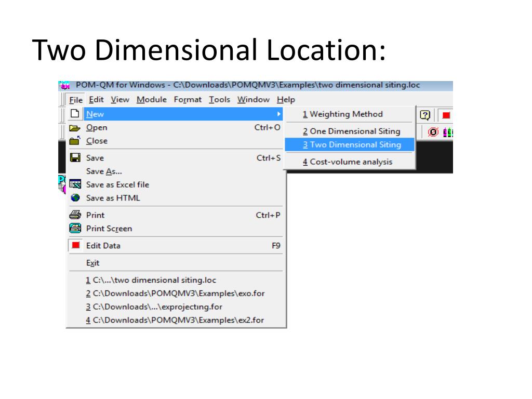The image size is (532, 399).
Task: Click the help question mark toolbar icon
Action: (x=425, y=115)
